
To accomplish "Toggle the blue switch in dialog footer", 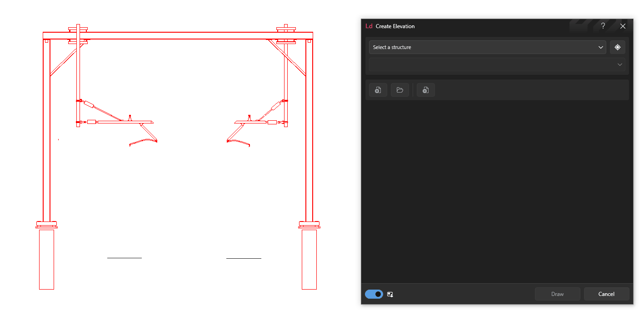I will [x=374, y=294].
